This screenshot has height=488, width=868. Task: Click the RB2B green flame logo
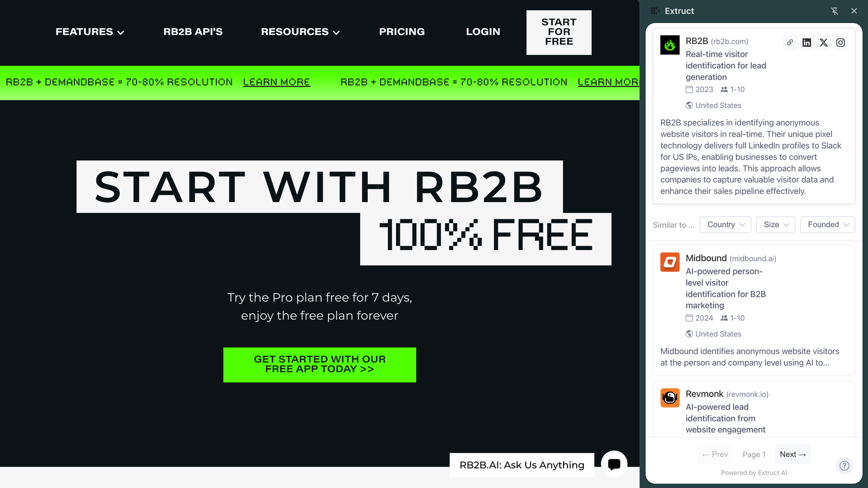pos(670,45)
